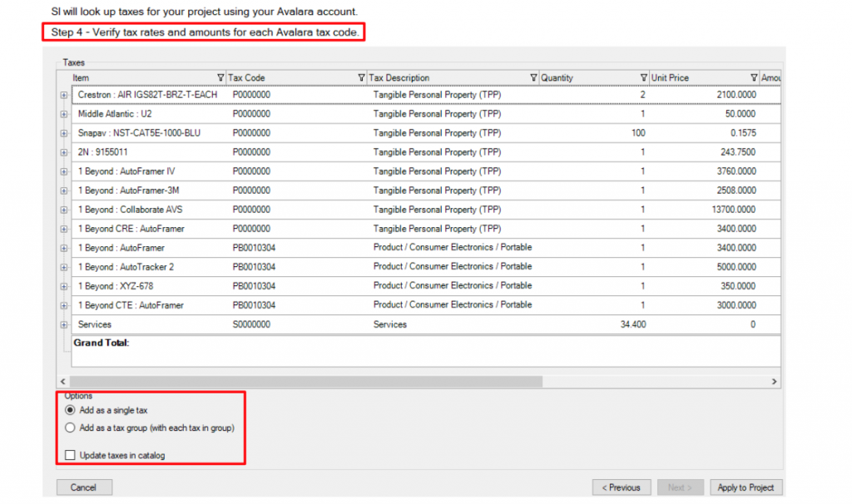Open the Tax Code column filter icon
Screen dimensions: 852x504
click(361, 77)
